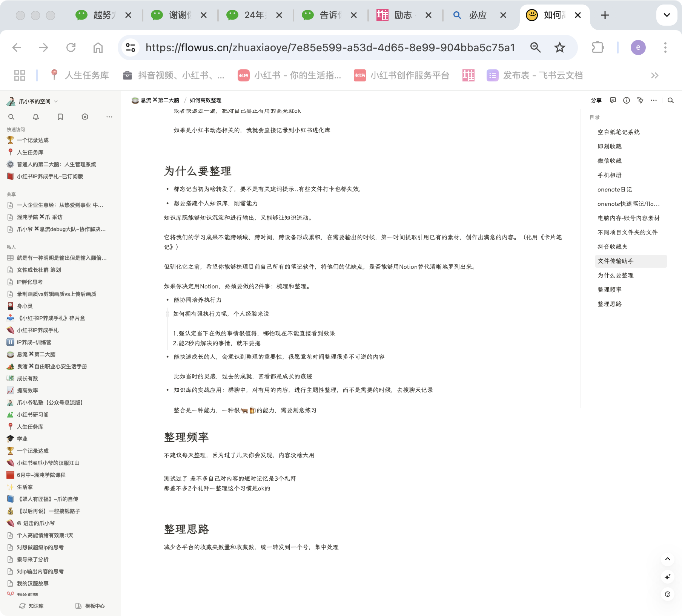Screen dimensions: 682x616
Task: Expand the 爪小爷的空间 workspace dropdown
Action: tap(56, 101)
